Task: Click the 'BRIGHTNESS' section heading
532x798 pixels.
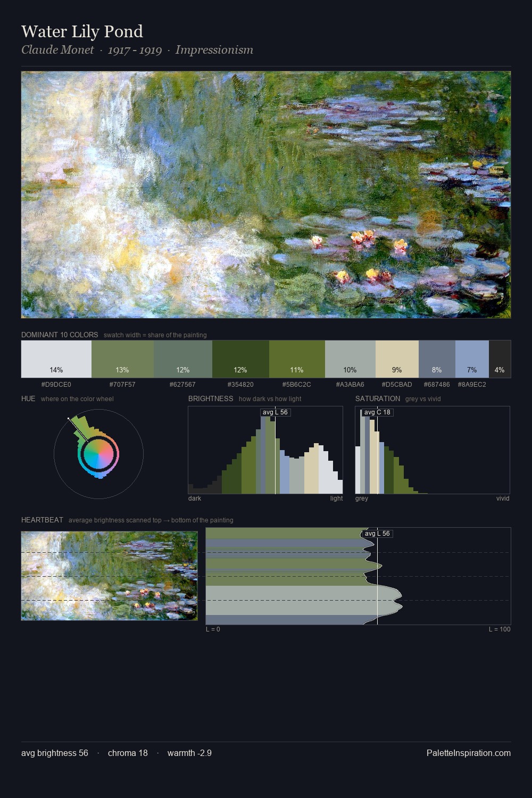Action: click(211, 398)
